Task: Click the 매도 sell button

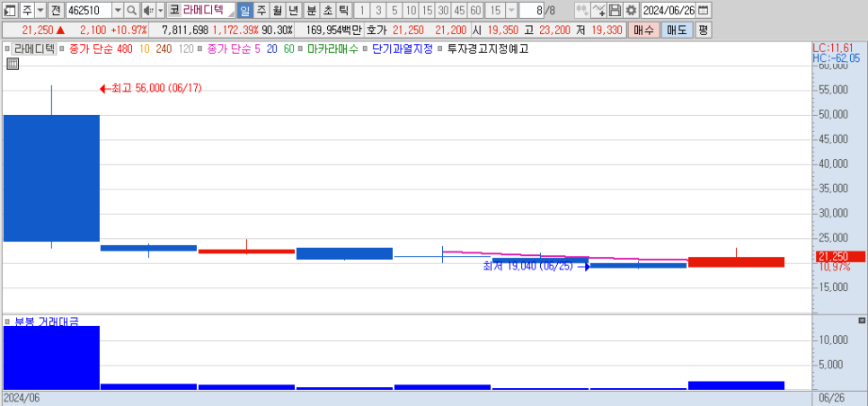Action: [x=677, y=30]
